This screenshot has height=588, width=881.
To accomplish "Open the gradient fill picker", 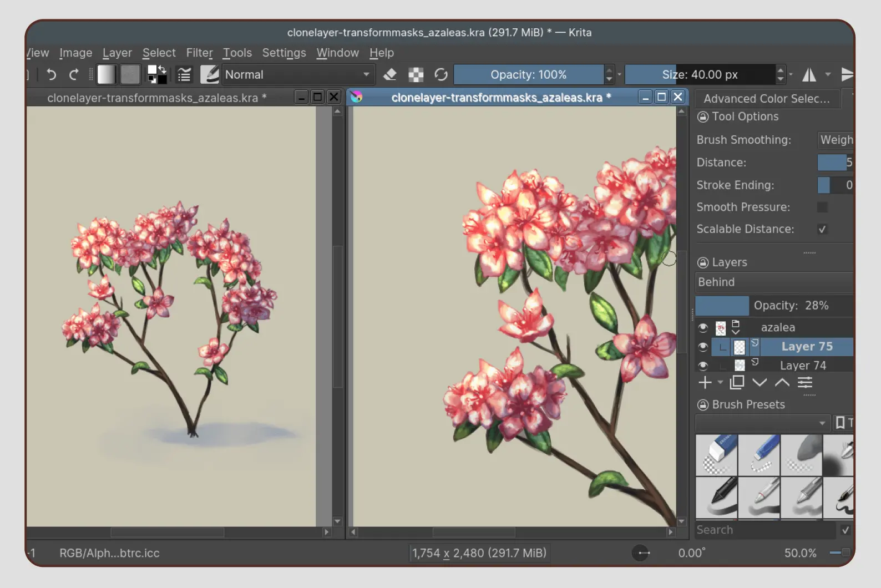I will pyautogui.click(x=107, y=74).
